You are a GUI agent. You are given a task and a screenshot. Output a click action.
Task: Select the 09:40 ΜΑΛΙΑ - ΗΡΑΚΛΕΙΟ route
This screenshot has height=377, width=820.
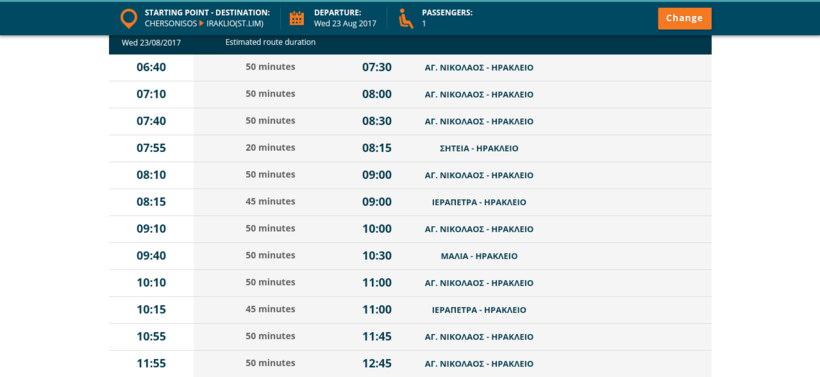pos(479,256)
